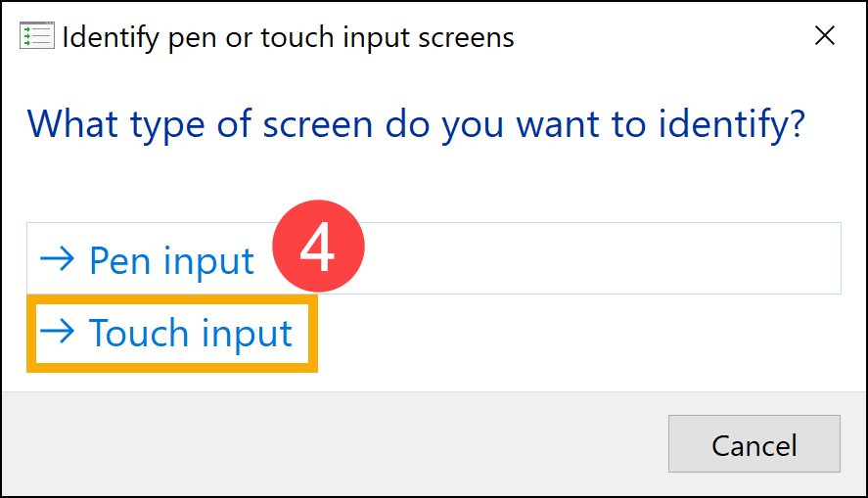Click the word identify? in the heading

pos(731,125)
